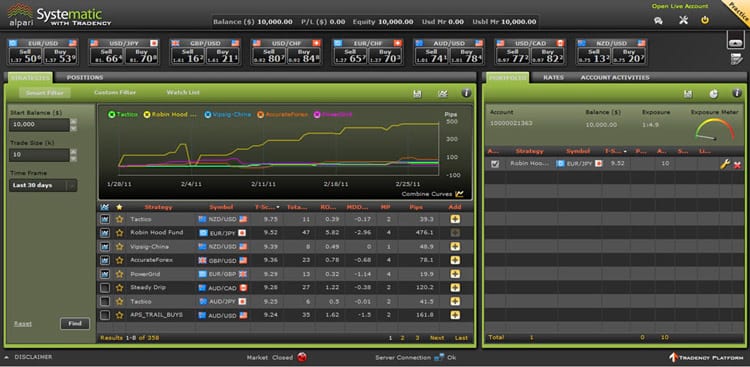750x367 pixels.
Task: Check the APS_TRAIL_BUYS chart checkbox
Action: tap(105, 315)
